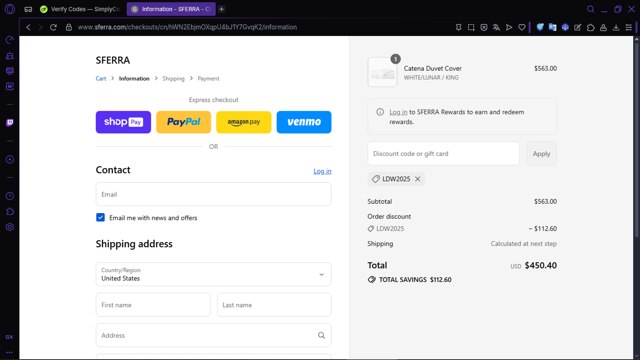
Task: Open sidebar settings gear icon
Action: (10, 227)
